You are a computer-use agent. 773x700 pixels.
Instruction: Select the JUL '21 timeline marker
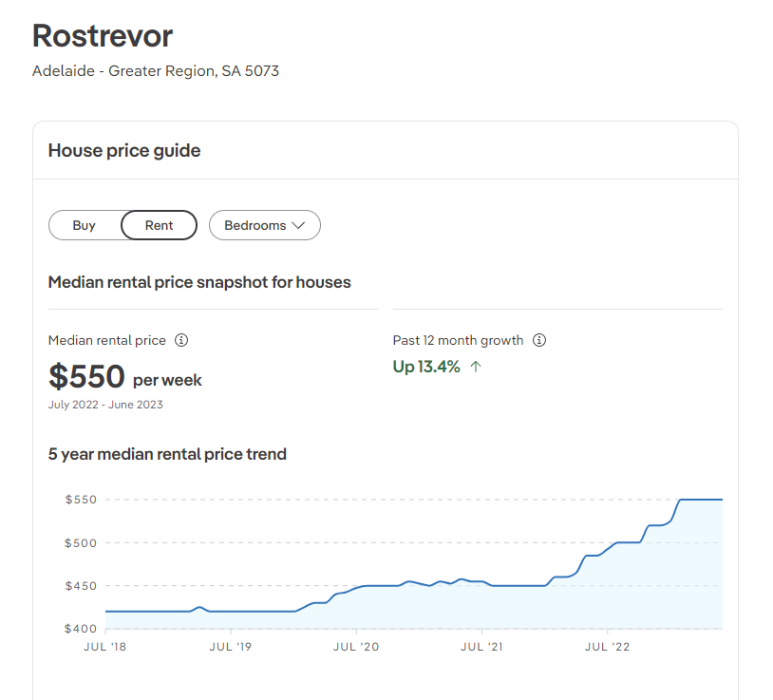click(481, 647)
